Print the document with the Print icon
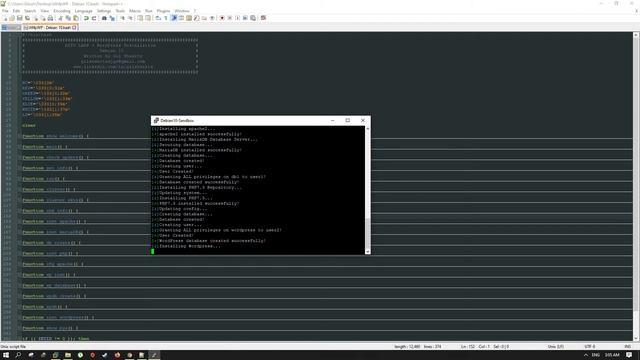Viewport: 640px width, 360px height. pos(50,18)
